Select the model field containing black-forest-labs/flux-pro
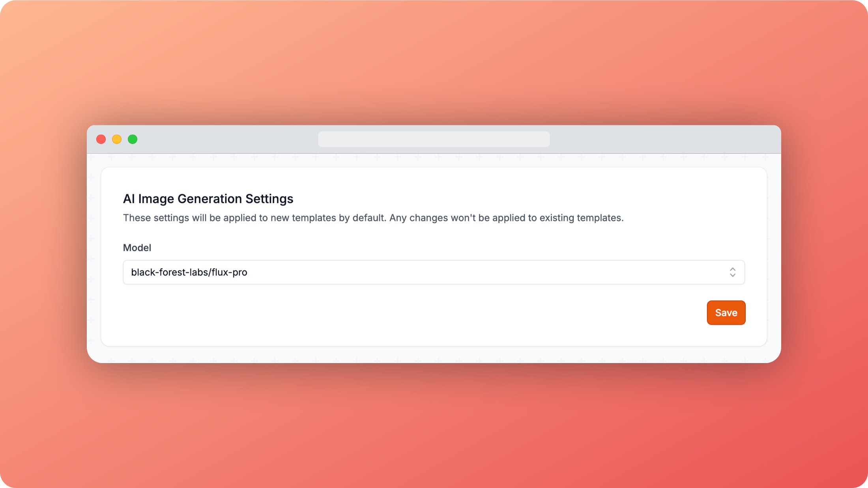The width and height of the screenshot is (868, 488). pos(434,272)
